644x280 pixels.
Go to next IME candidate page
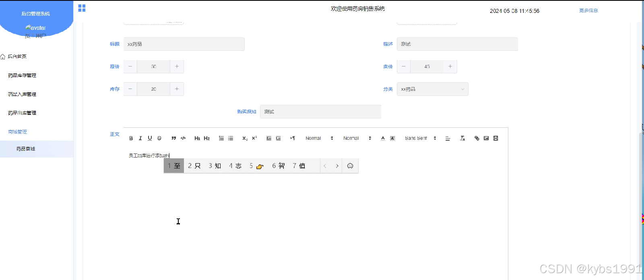pyautogui.click(x=337, y=166)
